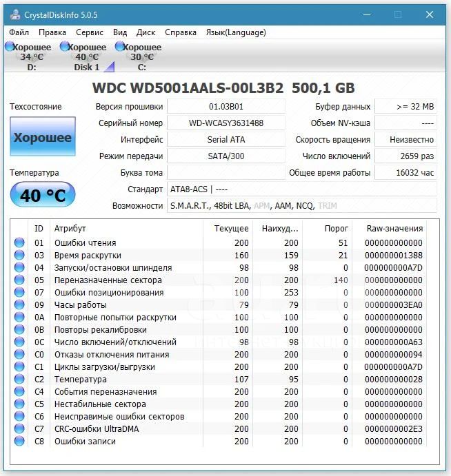Open the Сервис menu
Viewport: 451px width, 476px height.
click(x=90, y=32)
